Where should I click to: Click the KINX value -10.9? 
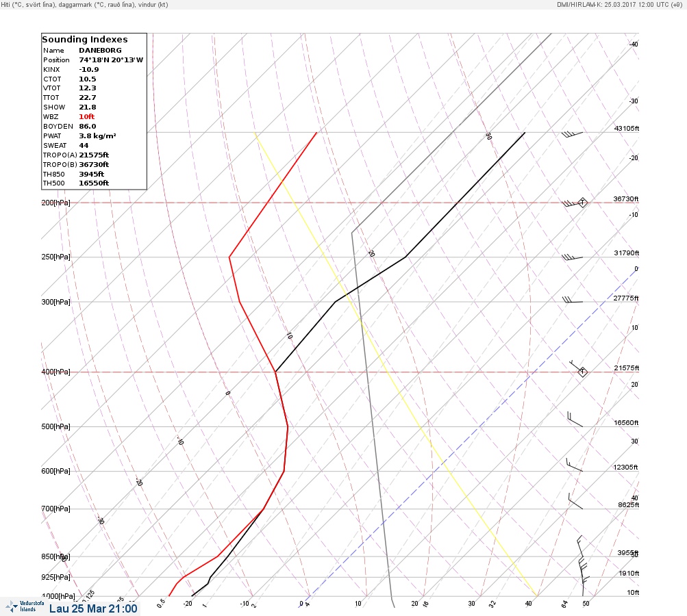coord(89,70)
